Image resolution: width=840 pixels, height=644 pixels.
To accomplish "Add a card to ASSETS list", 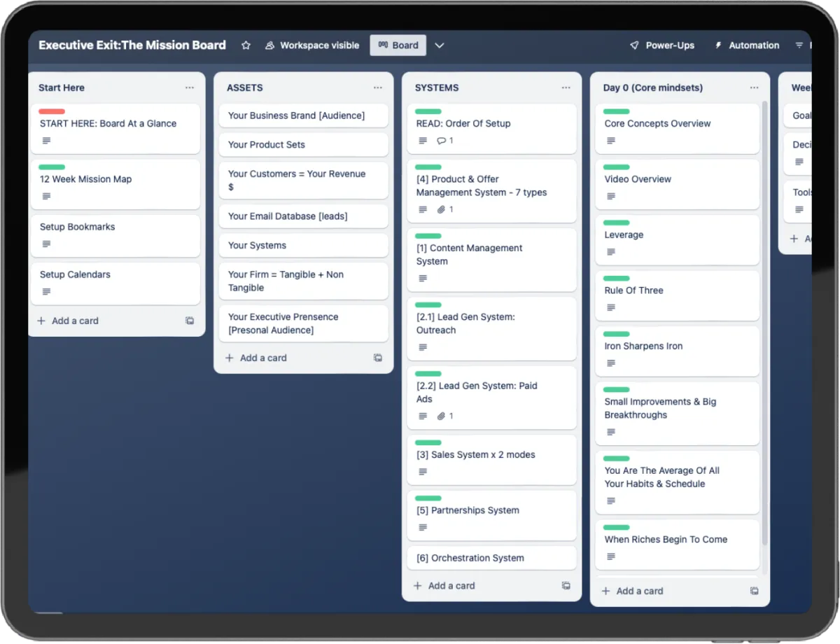I will [256, 358].
